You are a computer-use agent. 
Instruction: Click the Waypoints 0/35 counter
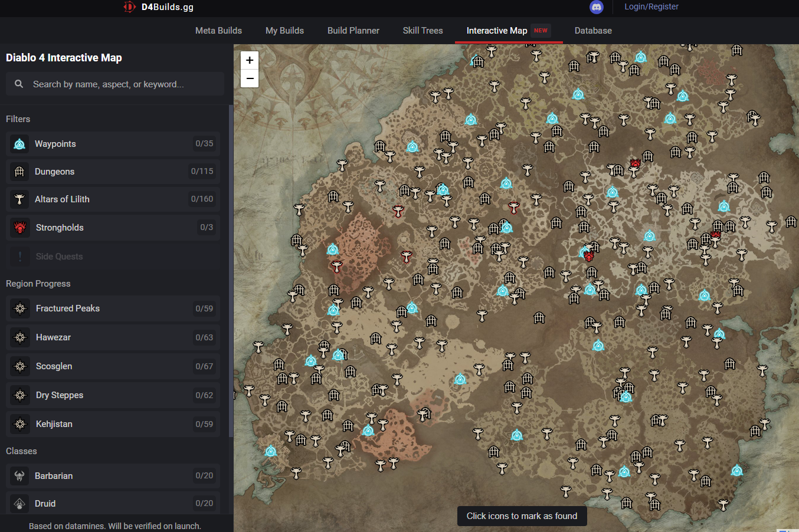point(204,143)
